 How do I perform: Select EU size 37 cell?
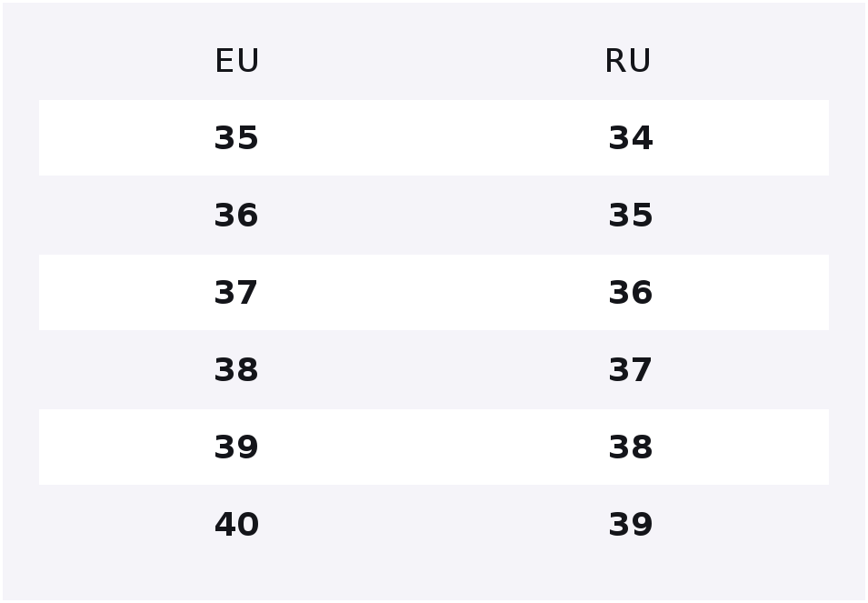coord(236,292)
